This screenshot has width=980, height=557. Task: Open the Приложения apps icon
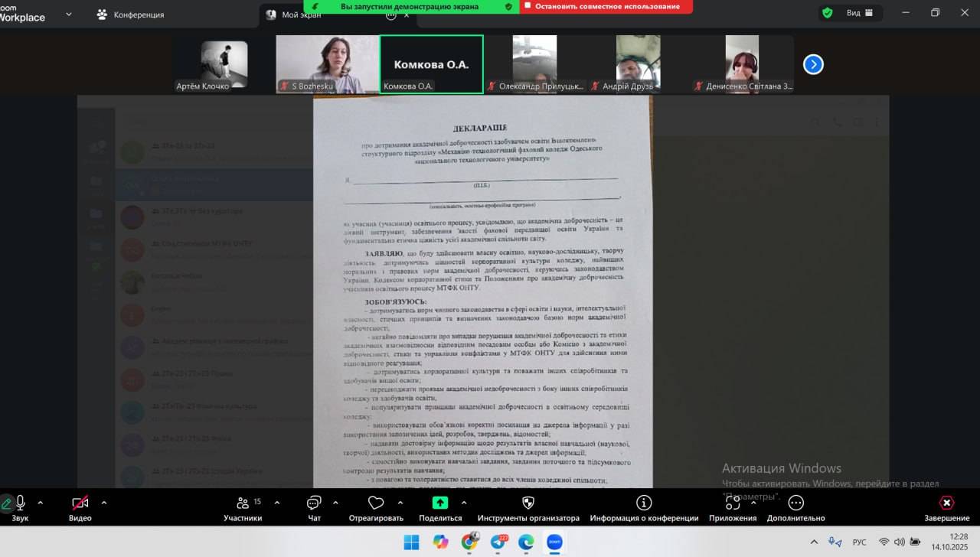(x=733, y=503)
